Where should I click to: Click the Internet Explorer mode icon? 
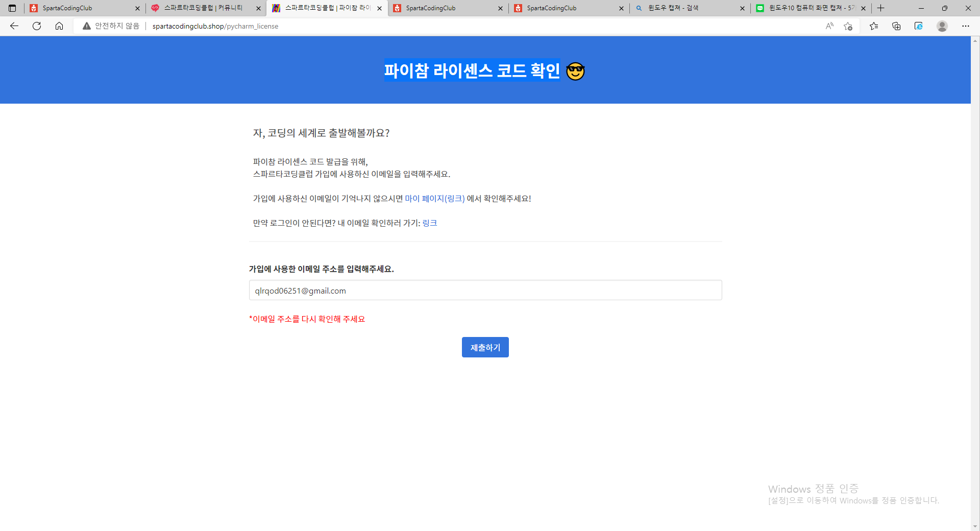[919, 26]
